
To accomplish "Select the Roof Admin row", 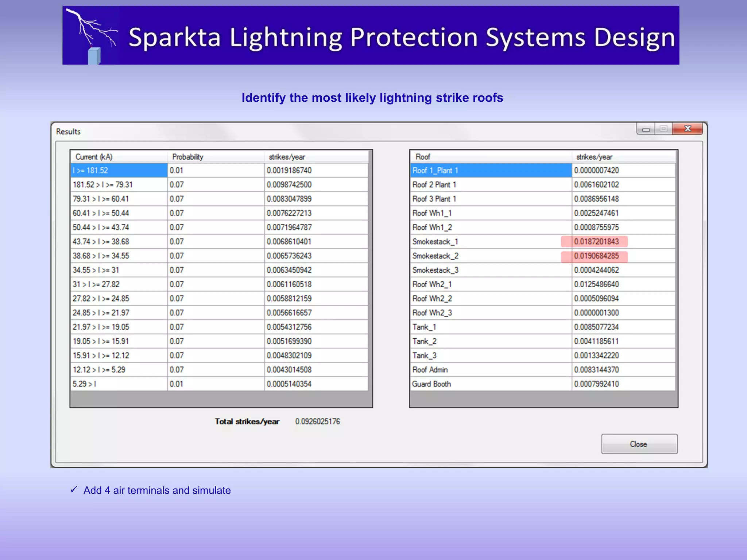I will (x=430, y=370).
